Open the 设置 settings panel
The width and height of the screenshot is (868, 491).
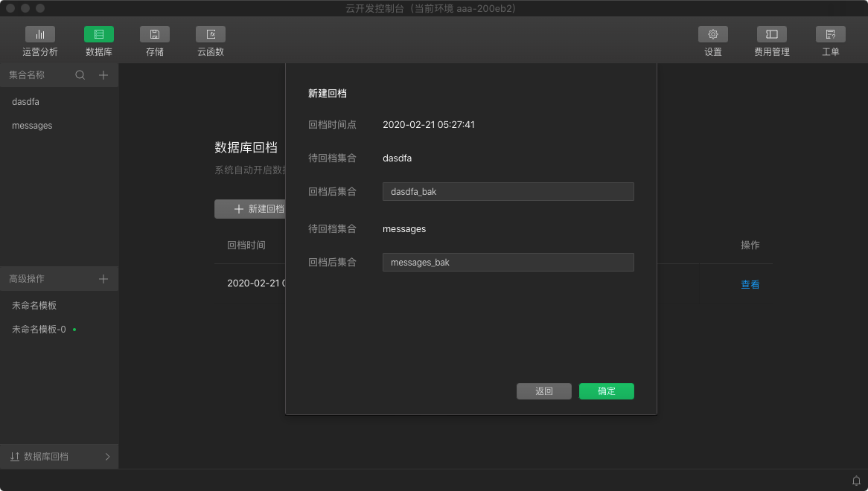coord(712,41)
